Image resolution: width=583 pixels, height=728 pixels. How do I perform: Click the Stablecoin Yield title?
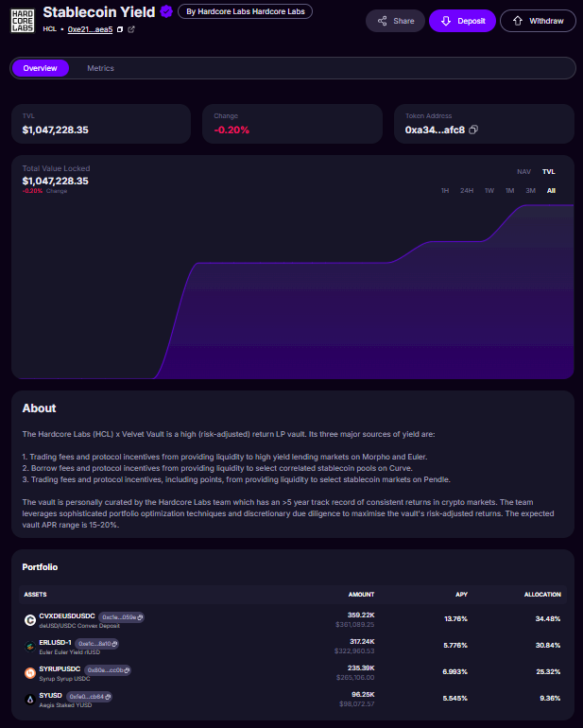[99, 12]
